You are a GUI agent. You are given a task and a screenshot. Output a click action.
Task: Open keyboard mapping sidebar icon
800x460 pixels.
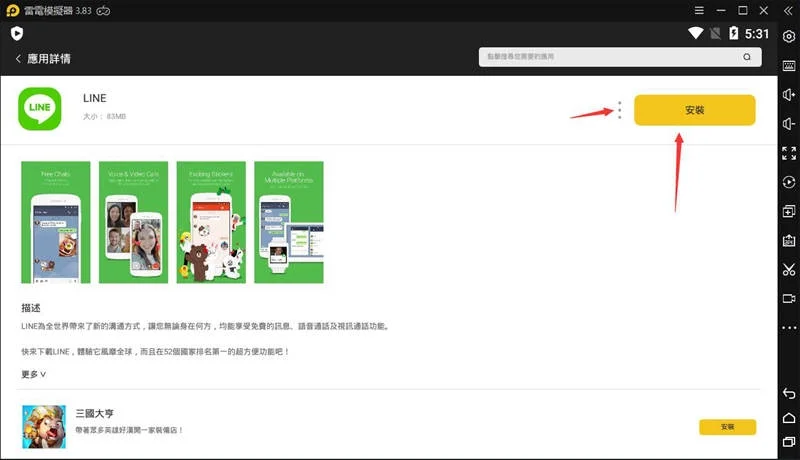point(789,66)
